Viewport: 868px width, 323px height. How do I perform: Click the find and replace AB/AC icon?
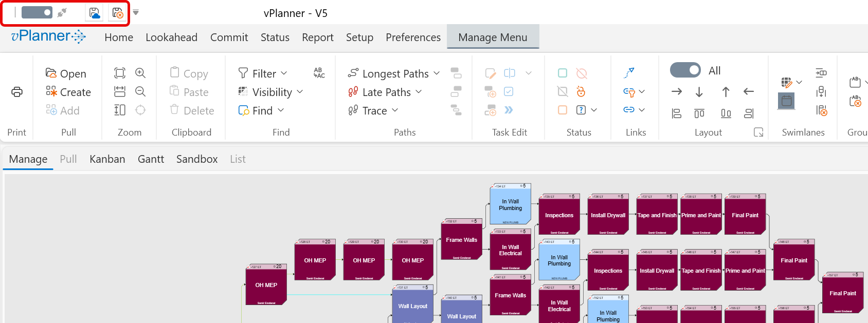319,73
